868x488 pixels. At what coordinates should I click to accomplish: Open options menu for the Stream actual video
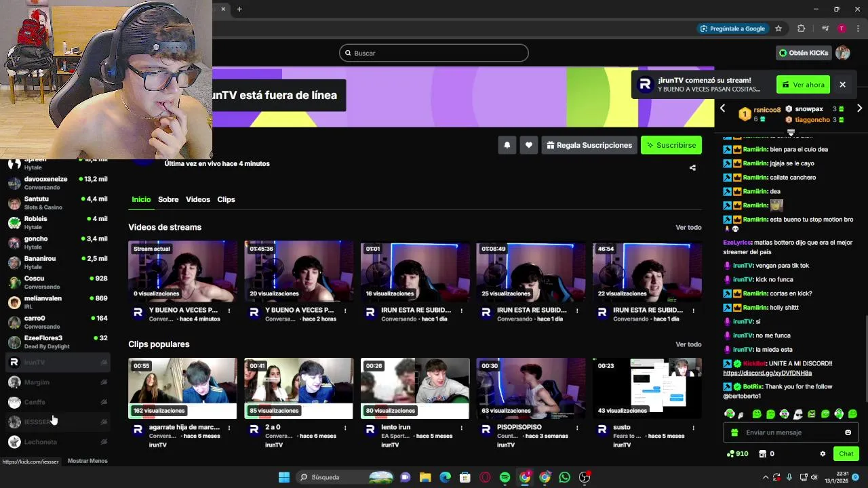(229, 311)
